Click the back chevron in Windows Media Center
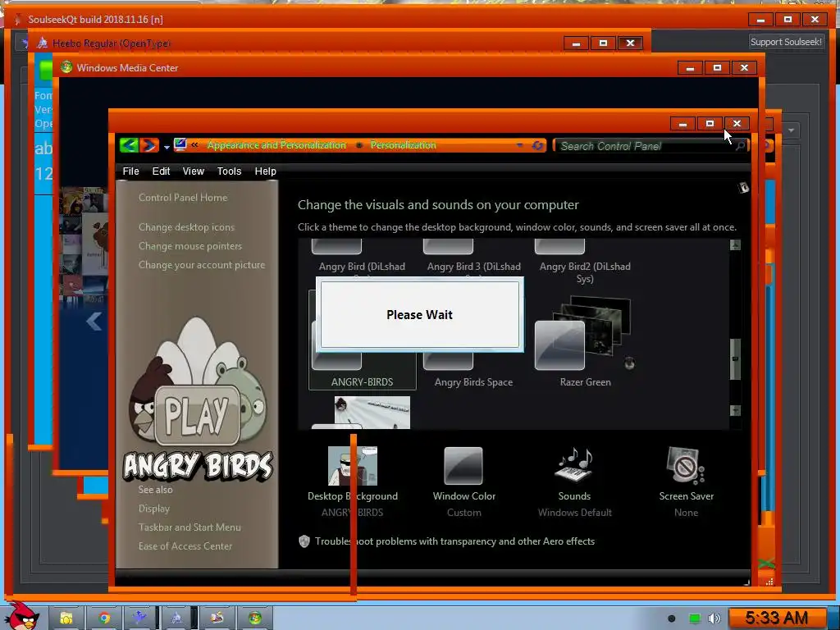840x630 pixels. (x=94, y=322)
